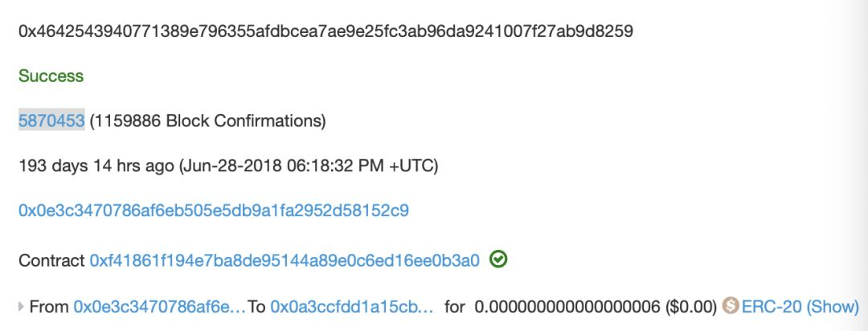The image size is (868, 331).
Task: Open truncated To address 0x0a3ccfdd1a15cb…
Action: coord(352,306)
